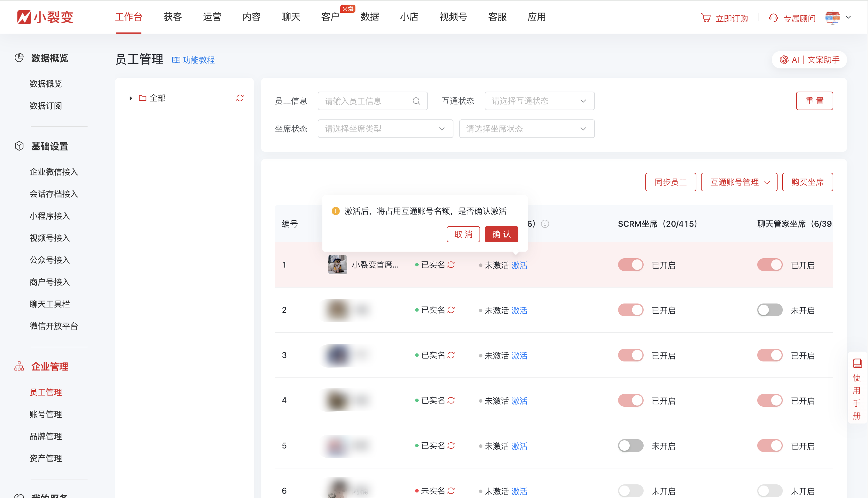Screen dimensions: 868x498
Task: Click the 取消 button in popup
Action: point(463,234)
